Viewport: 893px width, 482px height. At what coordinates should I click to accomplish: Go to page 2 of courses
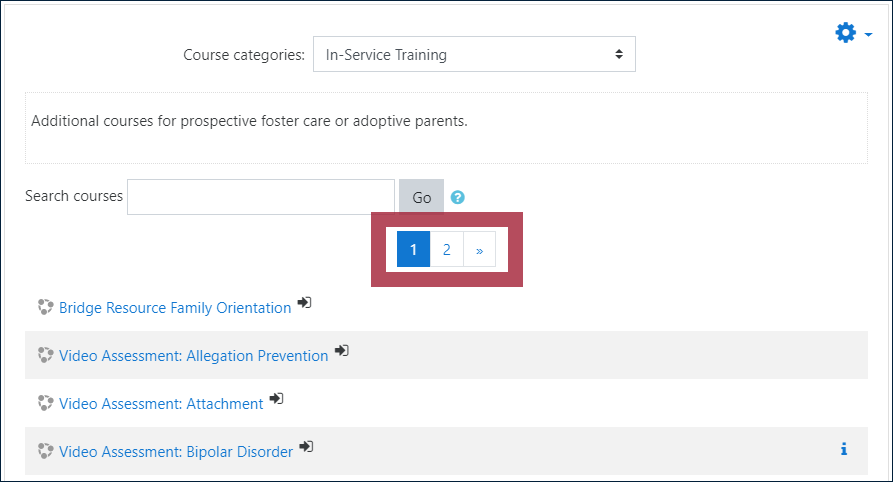point(446,250)
